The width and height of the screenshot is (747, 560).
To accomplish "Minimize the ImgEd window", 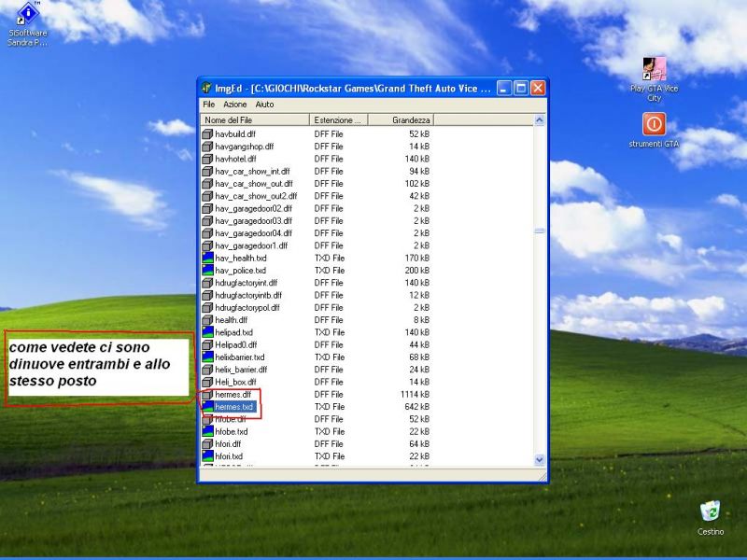I will coord(504,88).
